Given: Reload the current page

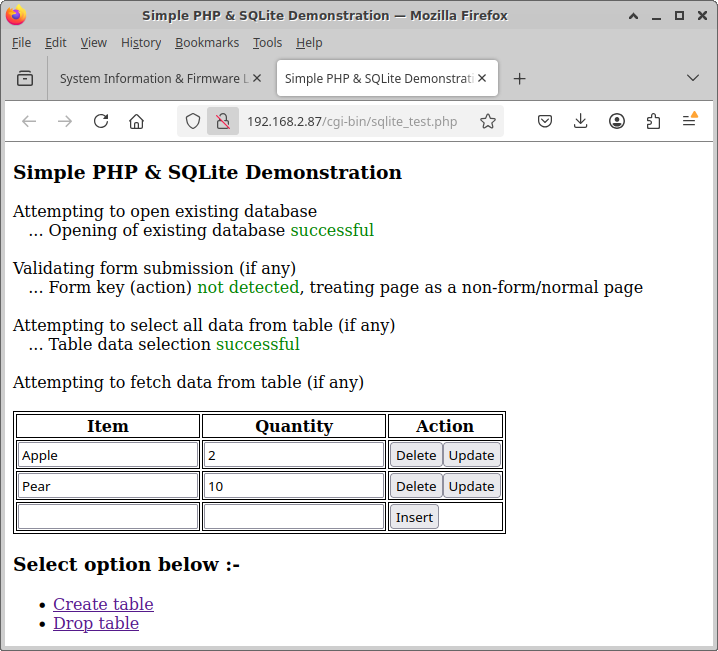Looking at the screenshot, I should point(101,121).
